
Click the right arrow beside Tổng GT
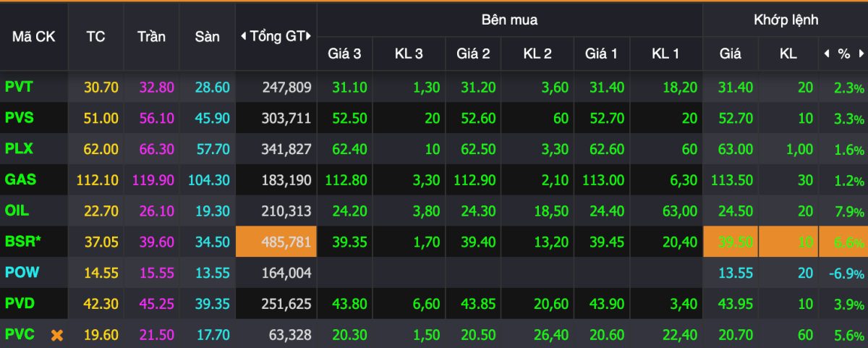[309, 36]
